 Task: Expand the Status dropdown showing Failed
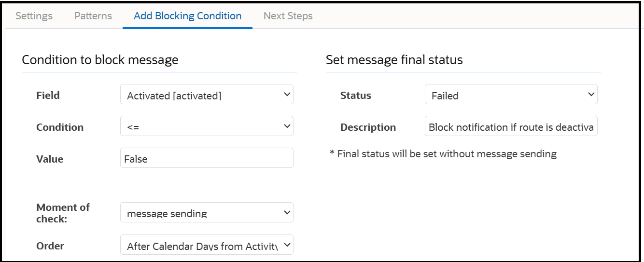pyautogui.click(x=511, y=95)
